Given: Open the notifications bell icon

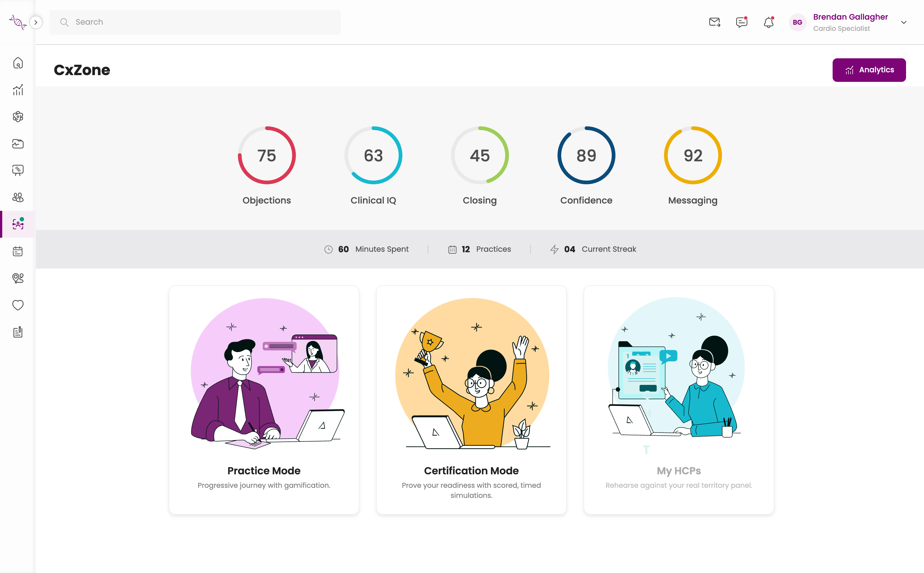Looking at the screenshot, I should pos(769,22).
